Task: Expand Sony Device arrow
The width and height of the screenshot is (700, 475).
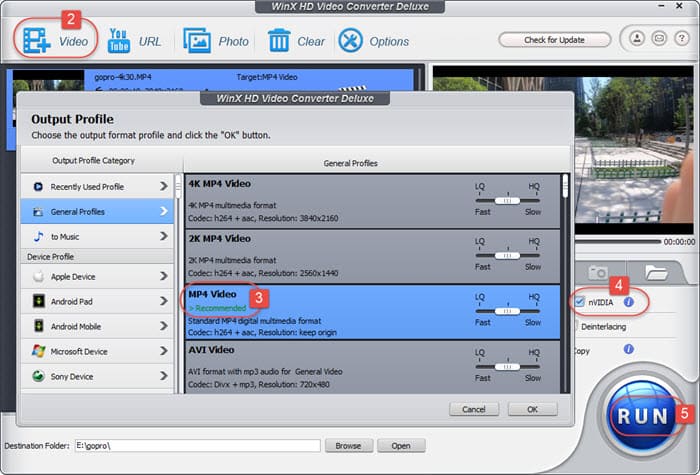Action: [x=164, y=376]
